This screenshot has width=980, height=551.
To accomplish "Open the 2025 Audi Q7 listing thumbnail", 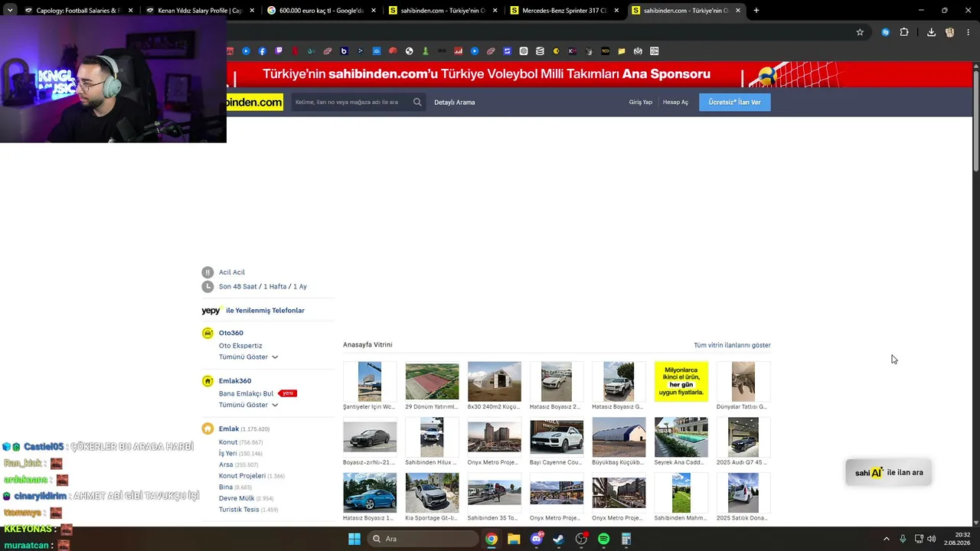I will point(743,437).
